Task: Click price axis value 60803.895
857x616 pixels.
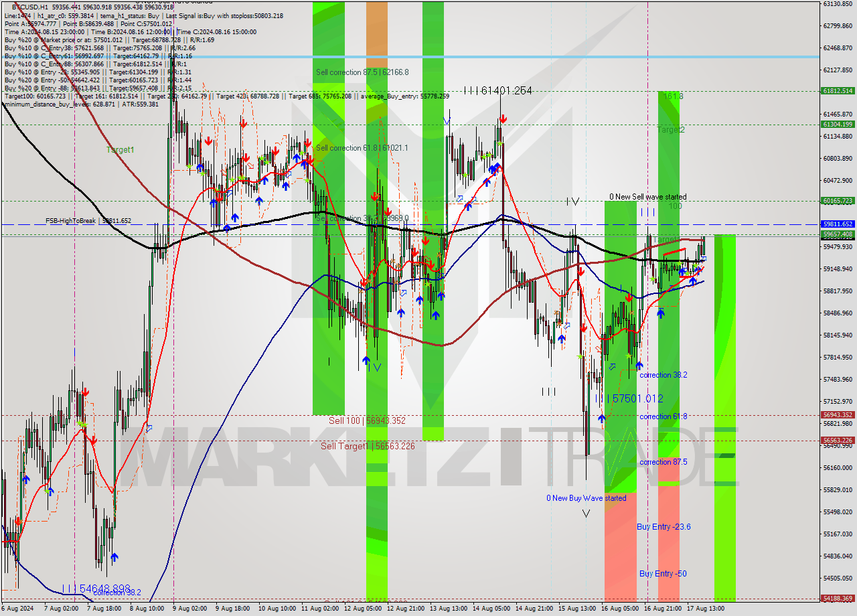Action: click(x=837, y=158)
